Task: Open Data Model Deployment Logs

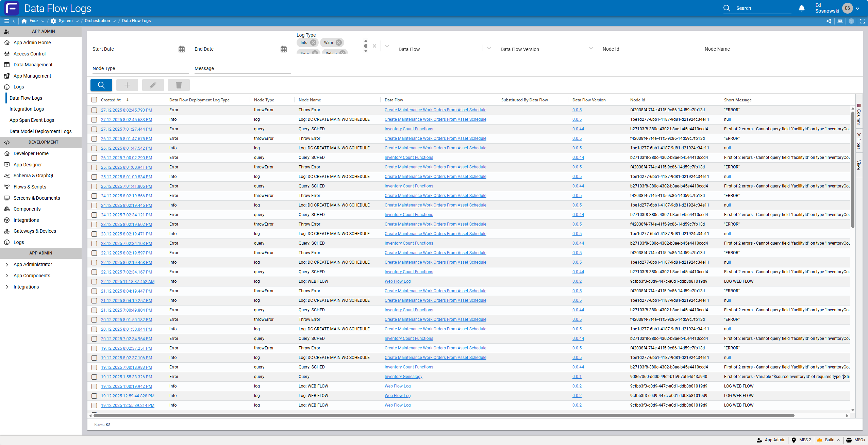Action: pyautogui.click(x=40, y=131)
